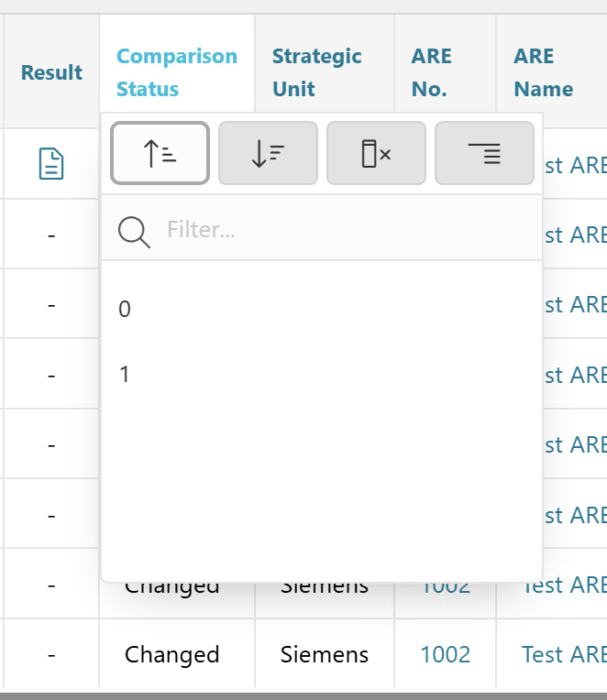Expand the Strategic Unit column header
The height and width of the screenshot is (700, 607).
click(316, 72)
